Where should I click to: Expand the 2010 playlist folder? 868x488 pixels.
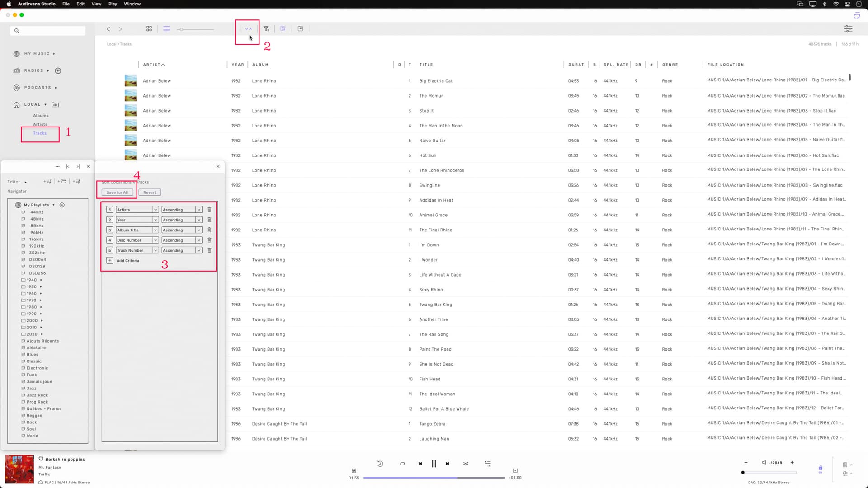pyautogui.click(x=41, y=328)
